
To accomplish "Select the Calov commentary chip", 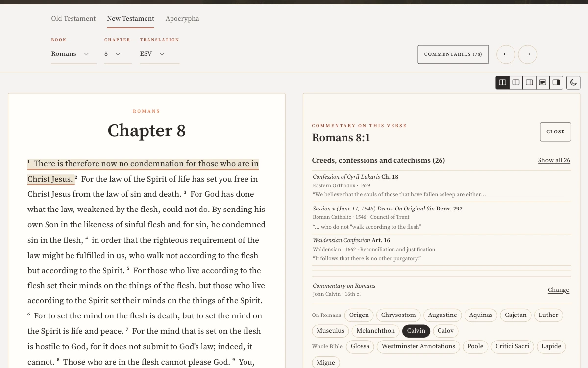I will (x=445, y=331).
